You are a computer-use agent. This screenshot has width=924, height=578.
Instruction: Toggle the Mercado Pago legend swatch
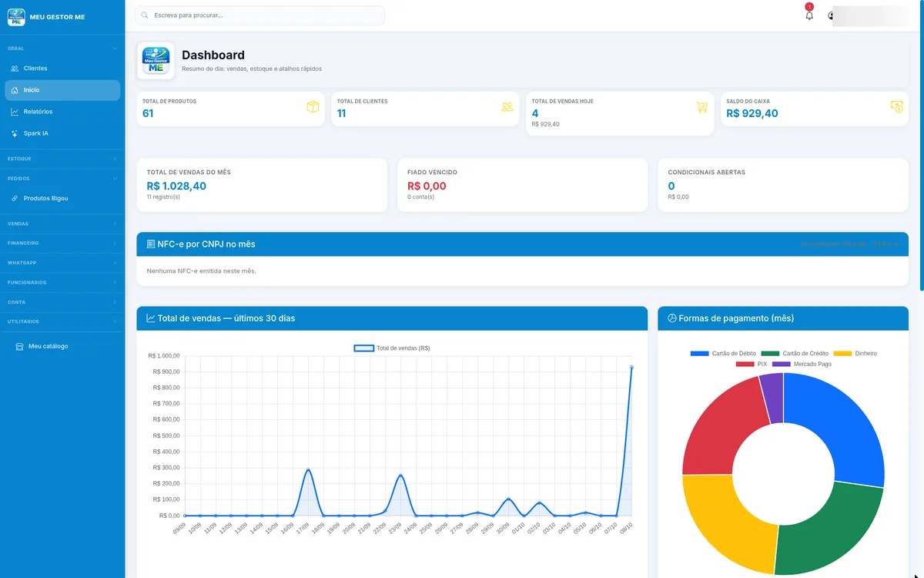(x=781, y=364)
